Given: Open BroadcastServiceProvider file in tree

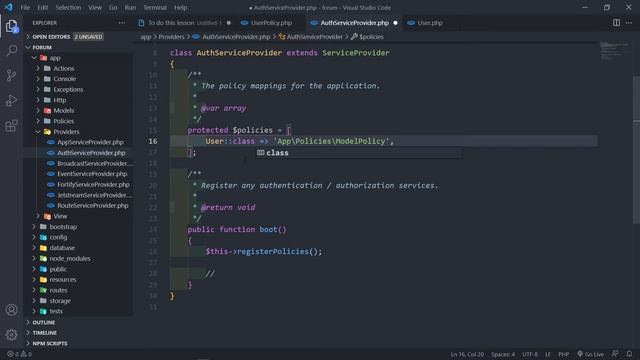Looking at the screenshot, I should point(95,163).
